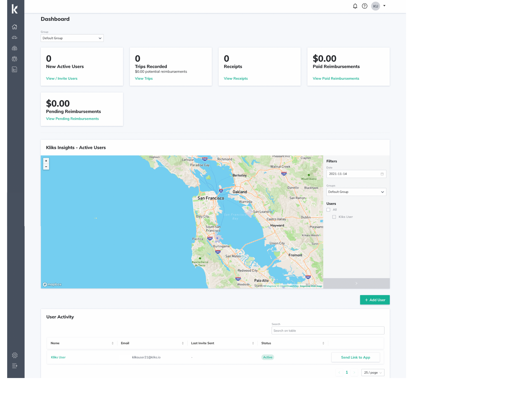Open the reimbursements money sidebar icon
Viewport: 532px width, 411px height.
(15, 48)
